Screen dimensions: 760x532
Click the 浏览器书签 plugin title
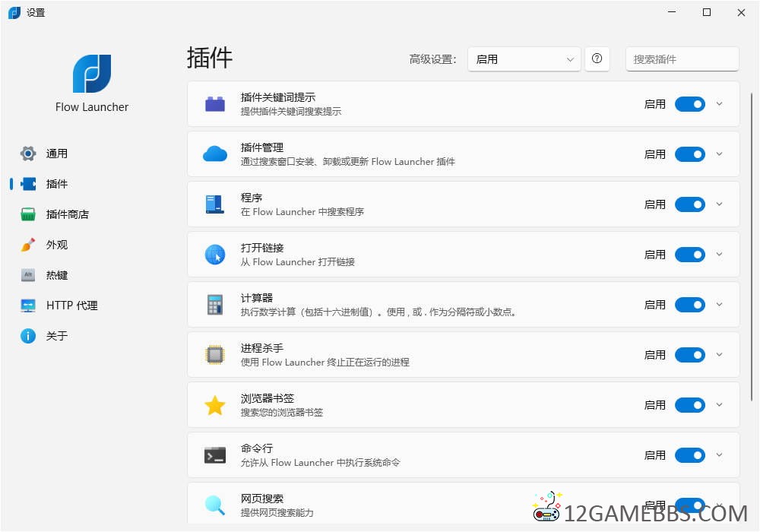(x=268, y=398)
